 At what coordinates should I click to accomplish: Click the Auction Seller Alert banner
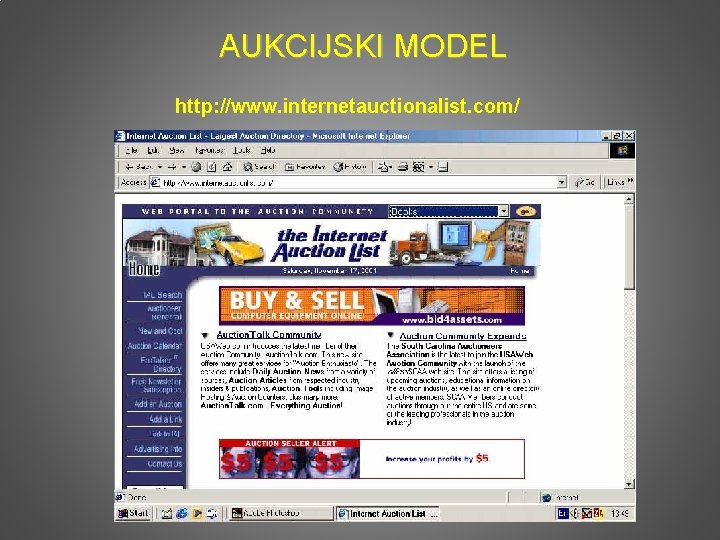tap(372, 459)
